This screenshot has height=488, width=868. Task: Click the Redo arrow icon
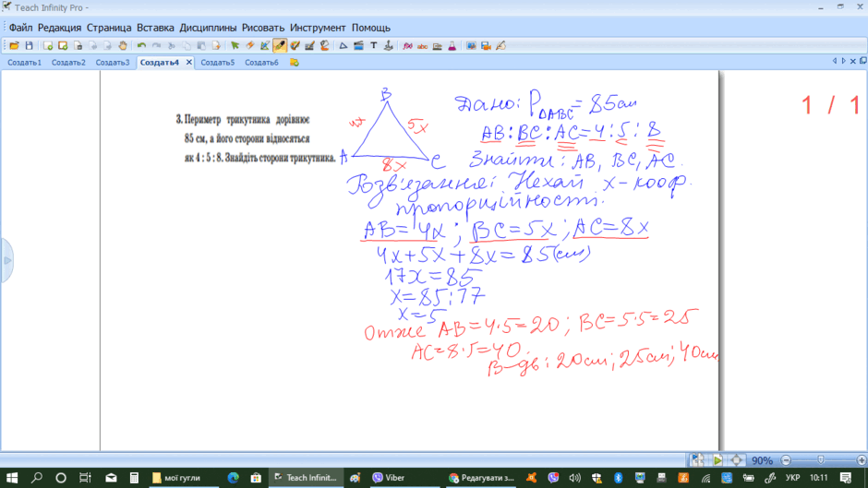tap(157, 46)
